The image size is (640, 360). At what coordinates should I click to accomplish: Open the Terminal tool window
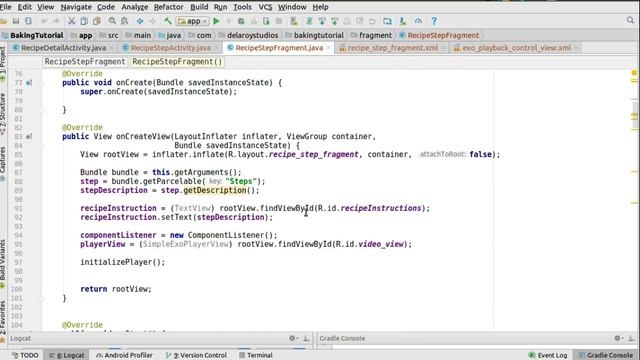tap(256, 355)
